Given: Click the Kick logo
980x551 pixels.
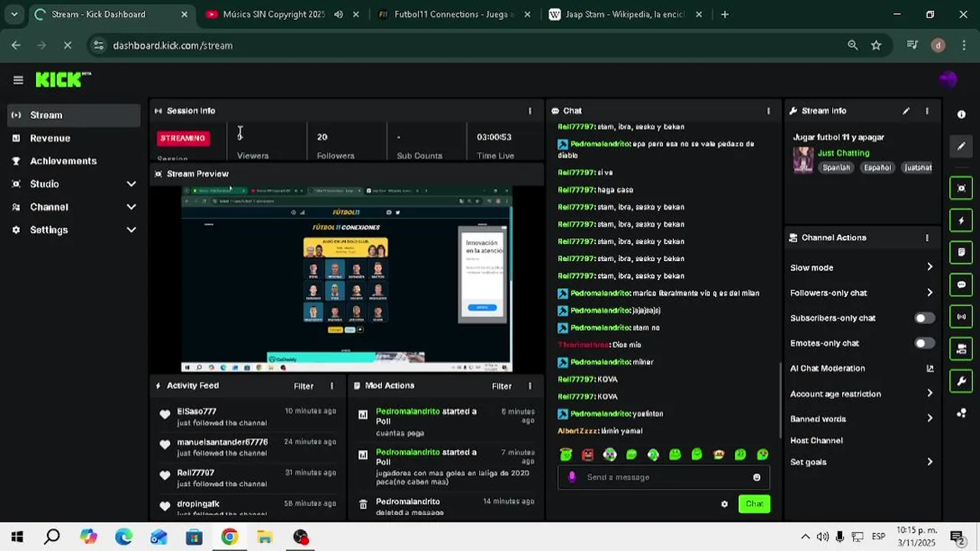Looking at the screenshot, I should [x=63, y=80].
